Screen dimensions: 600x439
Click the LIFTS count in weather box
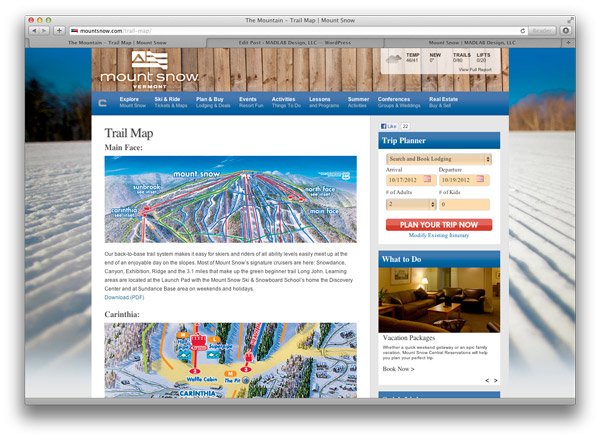point(483,57)
